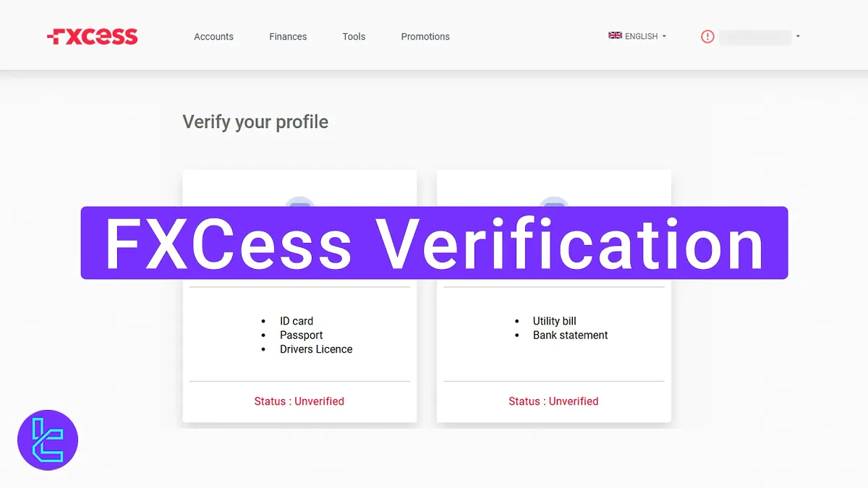Select the ID card list item
The width and height of the screenshot is (868, 488).
(296, 321)
